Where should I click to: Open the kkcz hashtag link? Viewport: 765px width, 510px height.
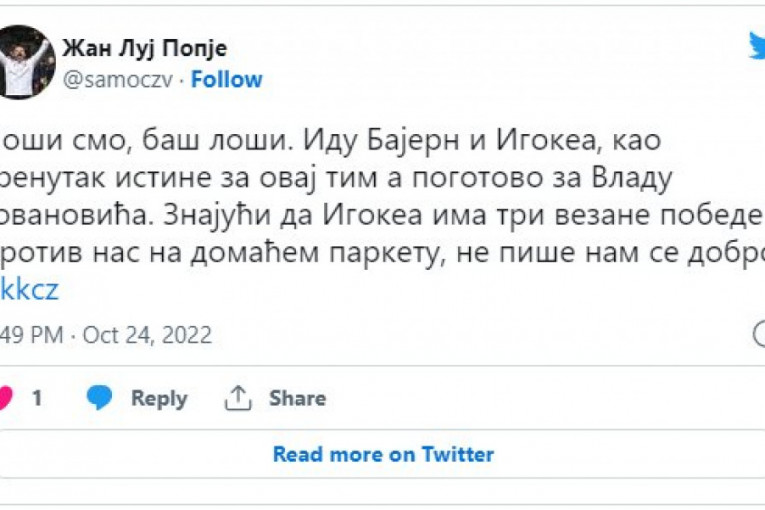point(30,290)
